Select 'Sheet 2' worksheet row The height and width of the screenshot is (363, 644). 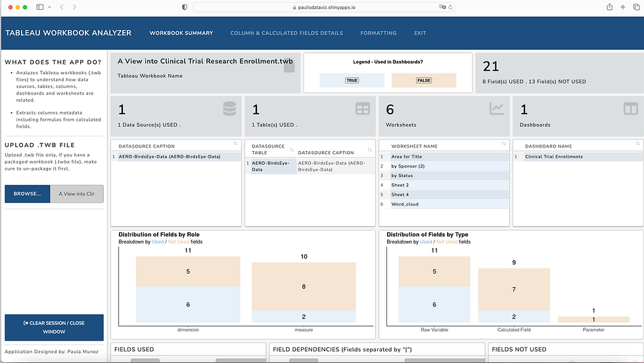(444, 185)
